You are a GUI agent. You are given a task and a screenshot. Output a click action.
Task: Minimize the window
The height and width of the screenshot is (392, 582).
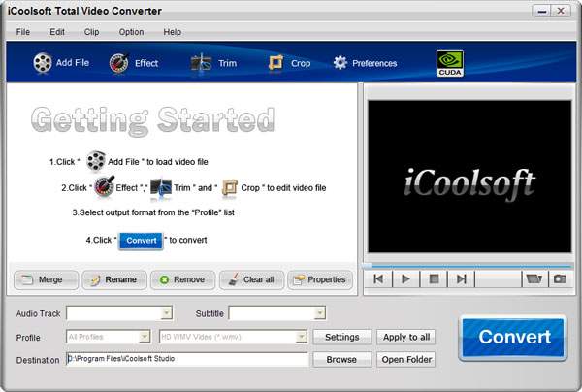[x=541, y=11]
